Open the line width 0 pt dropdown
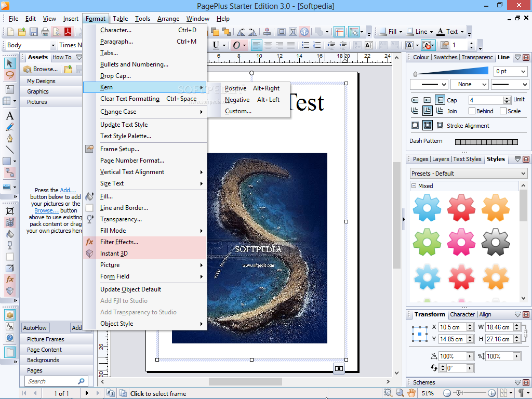The height and width of the screenshot is (399, 532). [x=523, y=71]
